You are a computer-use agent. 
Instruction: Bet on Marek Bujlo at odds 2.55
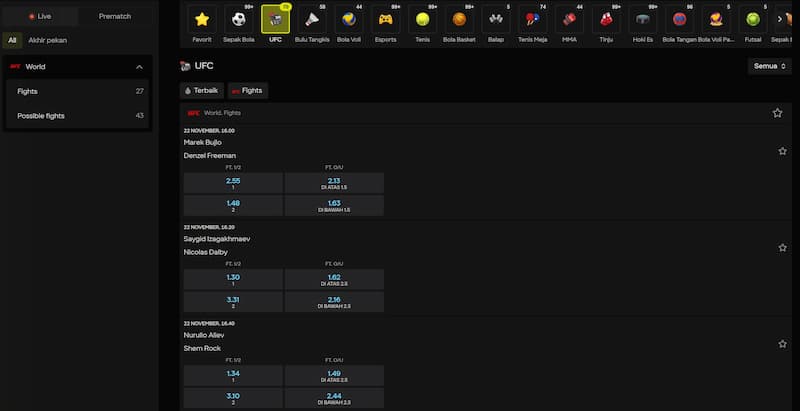click(233, 183)
